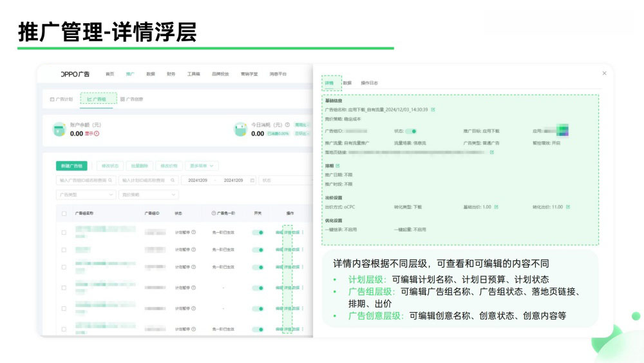Click the green 新建广告组 button
The width and height of the screenshot is (644, 363).
[x=71, y=166]
